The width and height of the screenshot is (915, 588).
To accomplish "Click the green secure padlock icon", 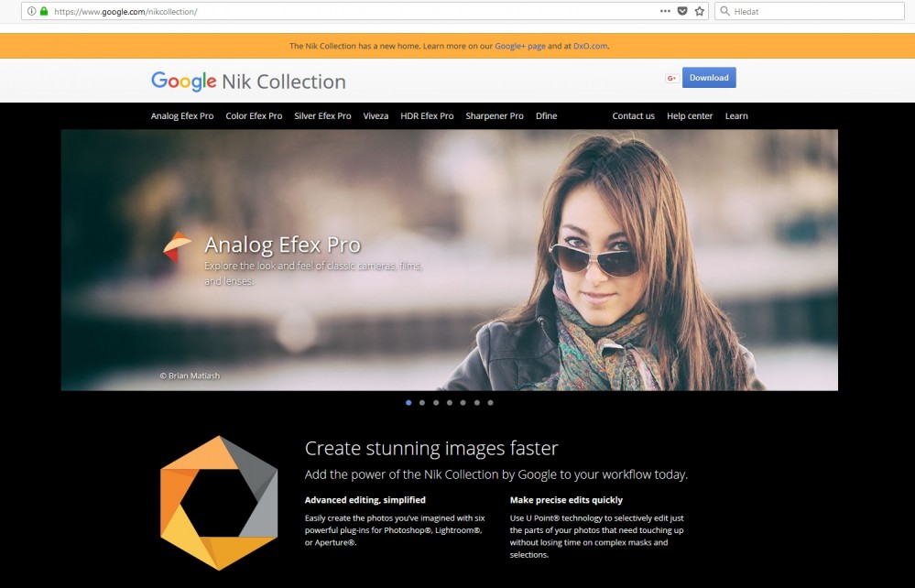I will [x=43, y=11].
